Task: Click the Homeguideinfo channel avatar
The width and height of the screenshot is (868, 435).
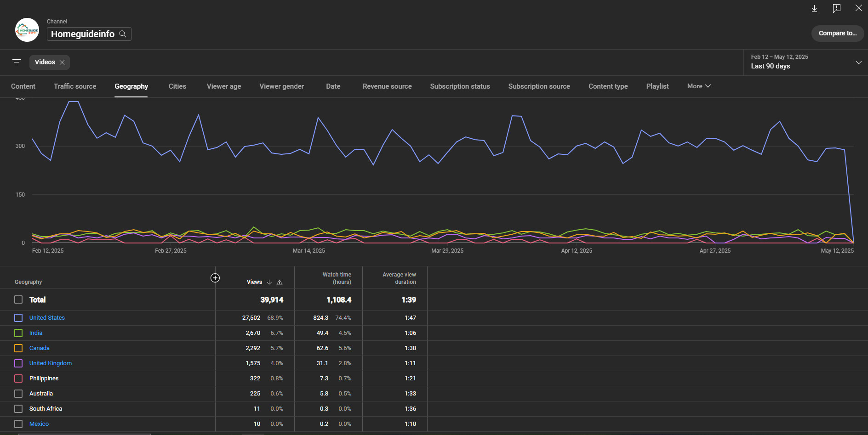Action: point(27,30)
